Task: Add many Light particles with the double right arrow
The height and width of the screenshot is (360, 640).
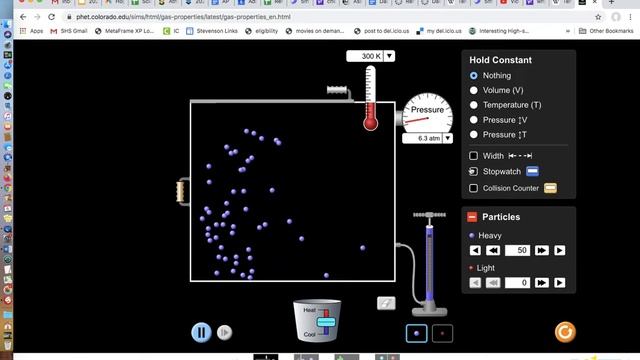Action: click(x=542, y=282)
